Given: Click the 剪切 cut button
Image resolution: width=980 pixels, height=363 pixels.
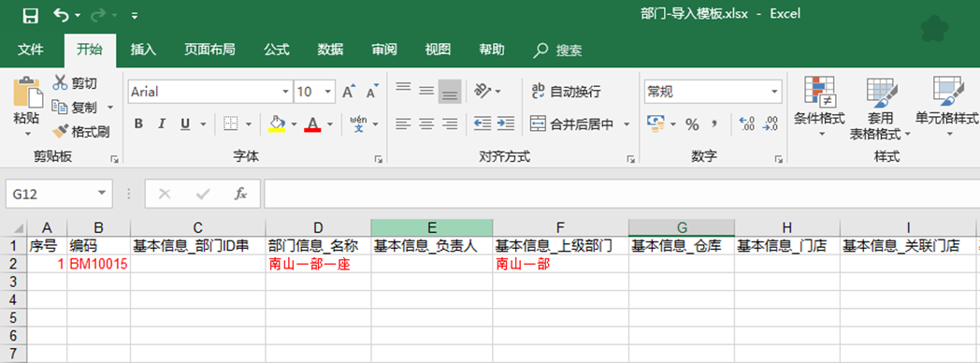Looking at the screenshot, I should [75, 83].
